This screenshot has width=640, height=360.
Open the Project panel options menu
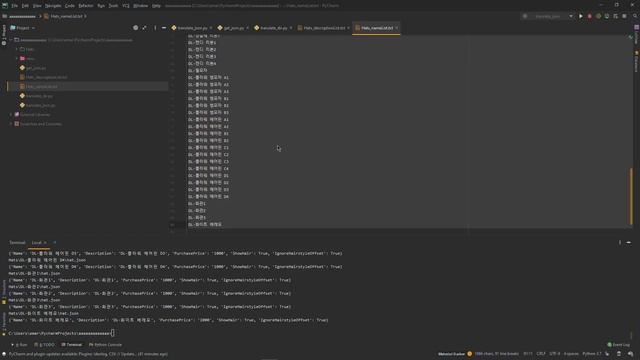click(155, 28)
